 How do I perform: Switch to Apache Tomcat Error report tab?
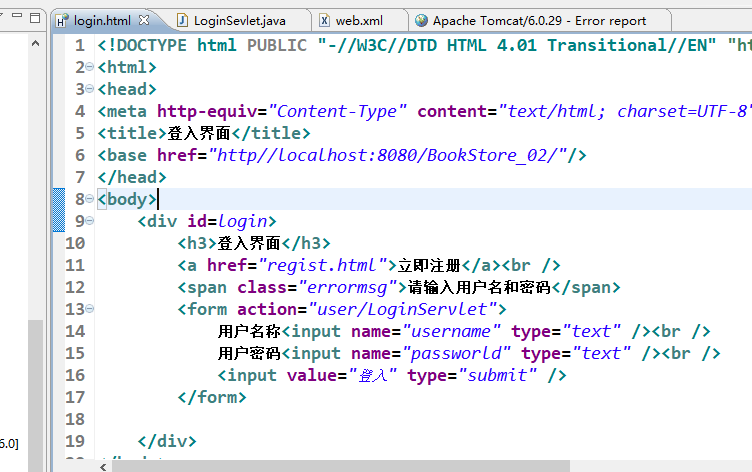[x=539, y=21]
